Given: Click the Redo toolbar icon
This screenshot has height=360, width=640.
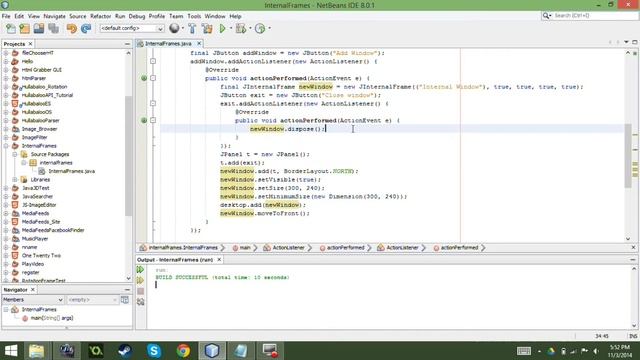Looking at the screenshot, I should [86, 29].
